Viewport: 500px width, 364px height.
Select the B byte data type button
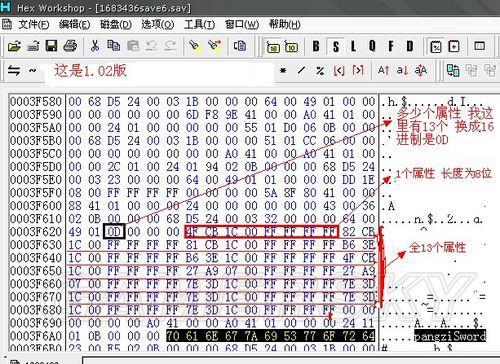click(x=316, y=46)
